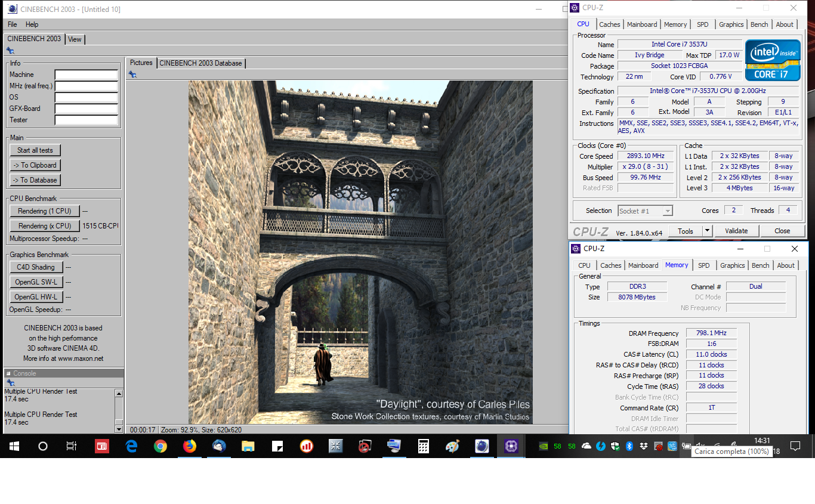Expand the Tools dropdown arrow in CPU-Z
The height and width of the screenshot is (504, 815).
(x=708, y=231)
